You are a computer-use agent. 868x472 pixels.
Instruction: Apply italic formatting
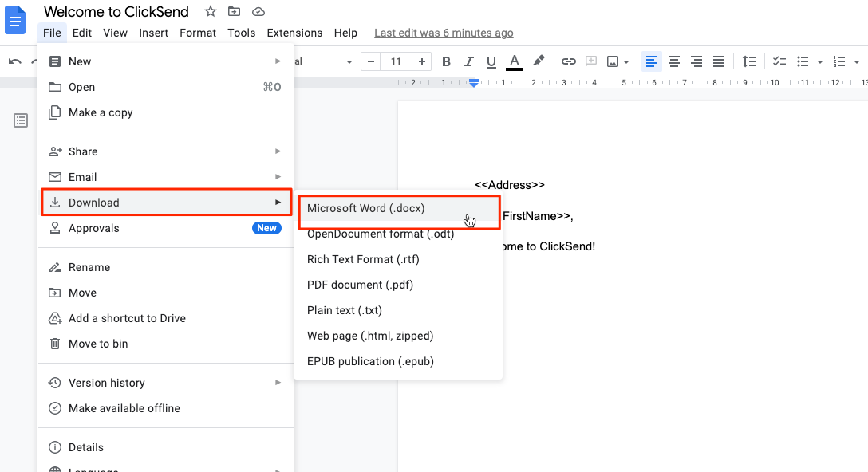click(469, 61)
